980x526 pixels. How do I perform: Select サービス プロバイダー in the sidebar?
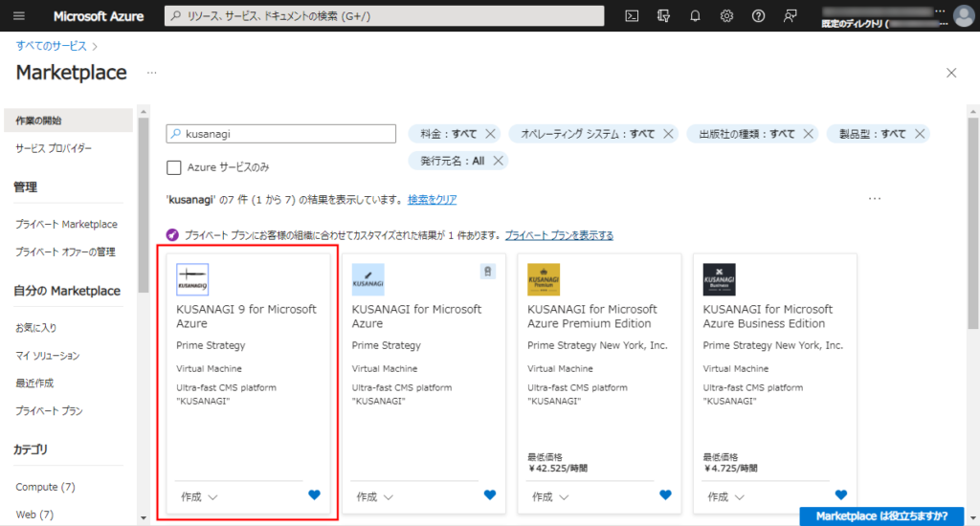click(54, 148)
